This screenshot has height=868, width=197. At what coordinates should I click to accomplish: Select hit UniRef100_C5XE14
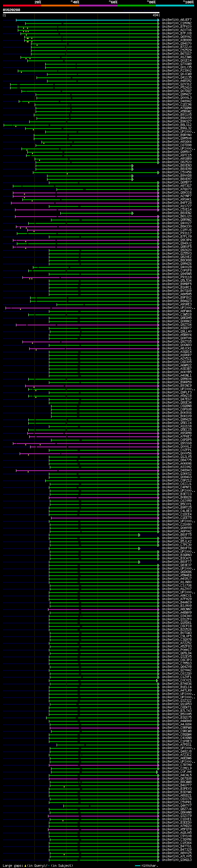tap(177, 210)
